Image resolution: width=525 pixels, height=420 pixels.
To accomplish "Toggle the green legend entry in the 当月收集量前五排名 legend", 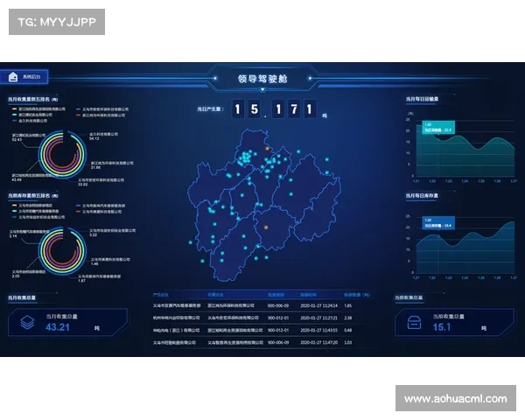I will [32, 115].
